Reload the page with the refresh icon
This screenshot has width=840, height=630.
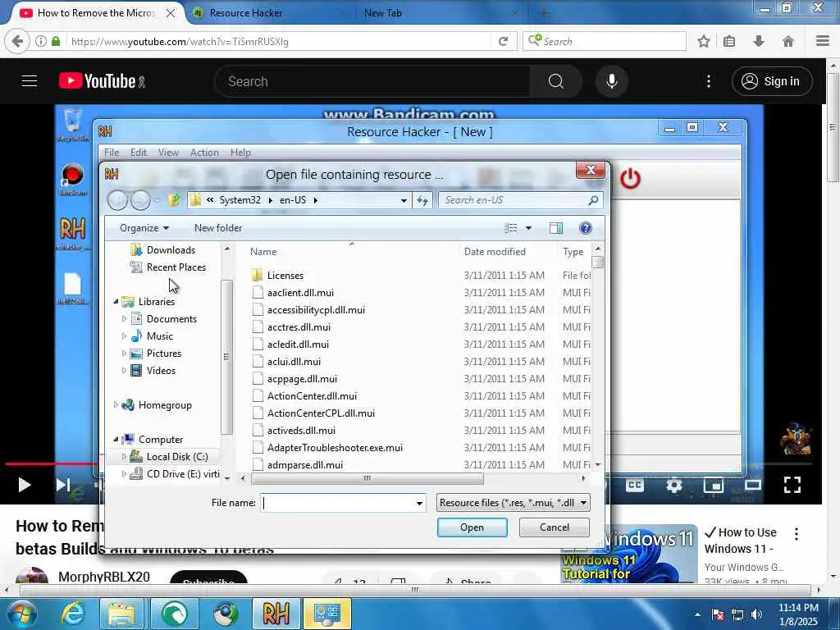point(503,41)
